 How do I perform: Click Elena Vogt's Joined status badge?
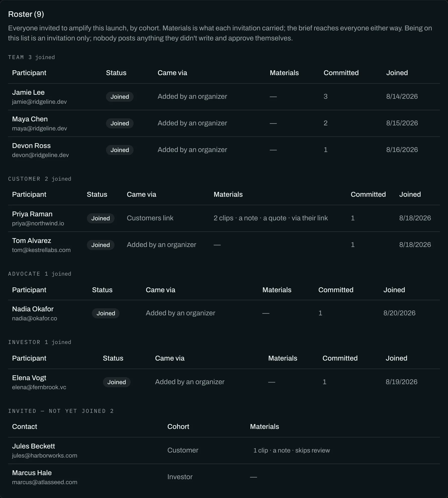(x=117, y=382)
